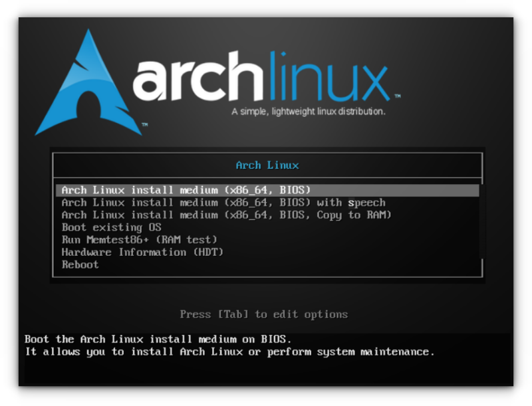Choose Arch Linux install medium Copy to RAM
The width and height of the screenshot is (532, 406).
point(226,215)
